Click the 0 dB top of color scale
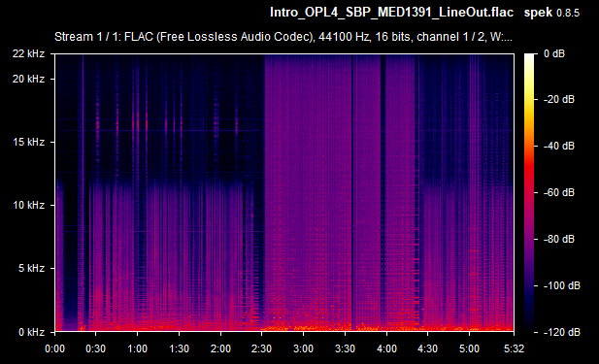The height and width of the screenshot is (364, 599). (554, 53)
